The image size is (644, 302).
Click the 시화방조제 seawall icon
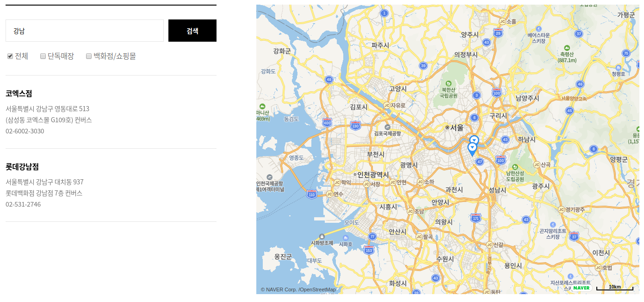[x=322, y=236]
